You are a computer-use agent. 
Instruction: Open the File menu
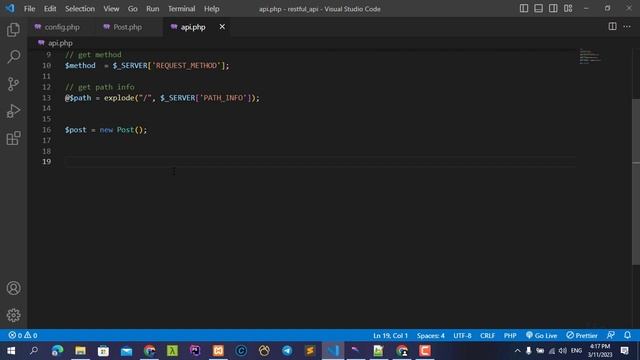pos(29,9)
